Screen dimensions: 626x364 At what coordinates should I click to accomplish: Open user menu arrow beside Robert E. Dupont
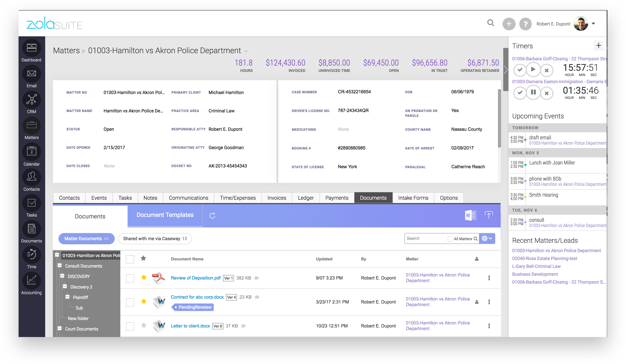coord(593,24)
